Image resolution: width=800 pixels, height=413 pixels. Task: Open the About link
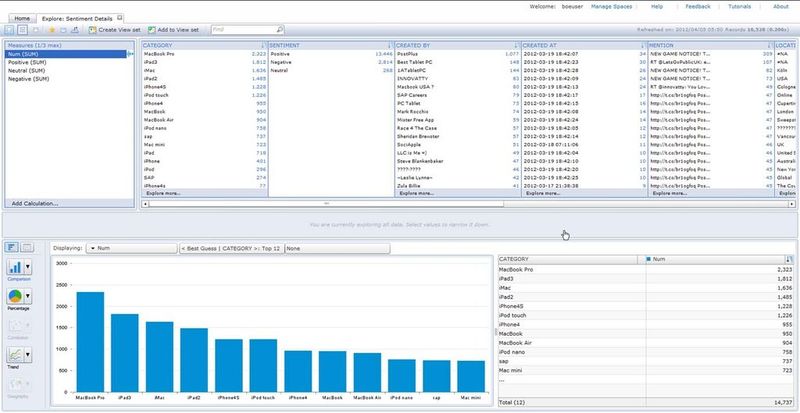781,7
